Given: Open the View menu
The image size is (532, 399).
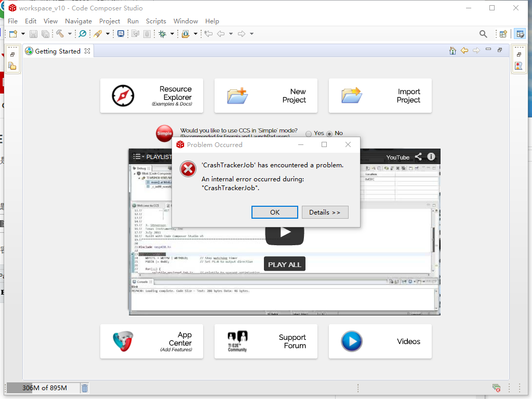Looking at the screenshot, I should coord(50,21).
